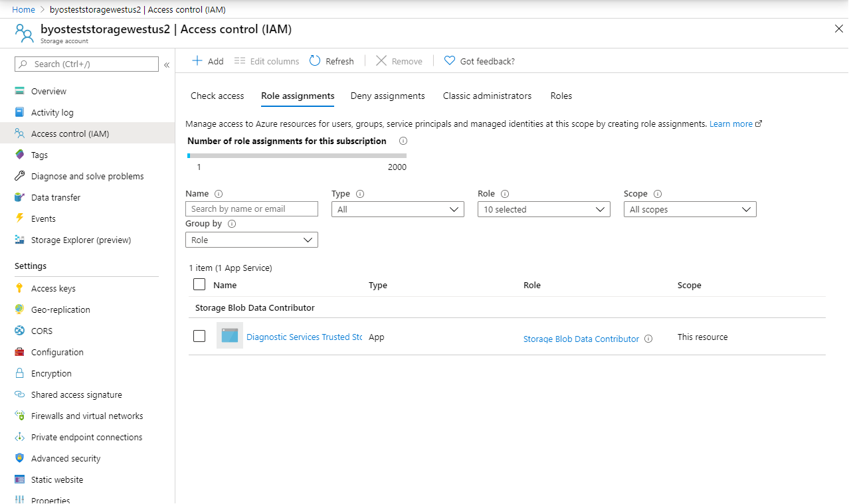This screenshot has height=504, width=849.
Task: Open Access keys settings
Action: (x=53, y=288)
